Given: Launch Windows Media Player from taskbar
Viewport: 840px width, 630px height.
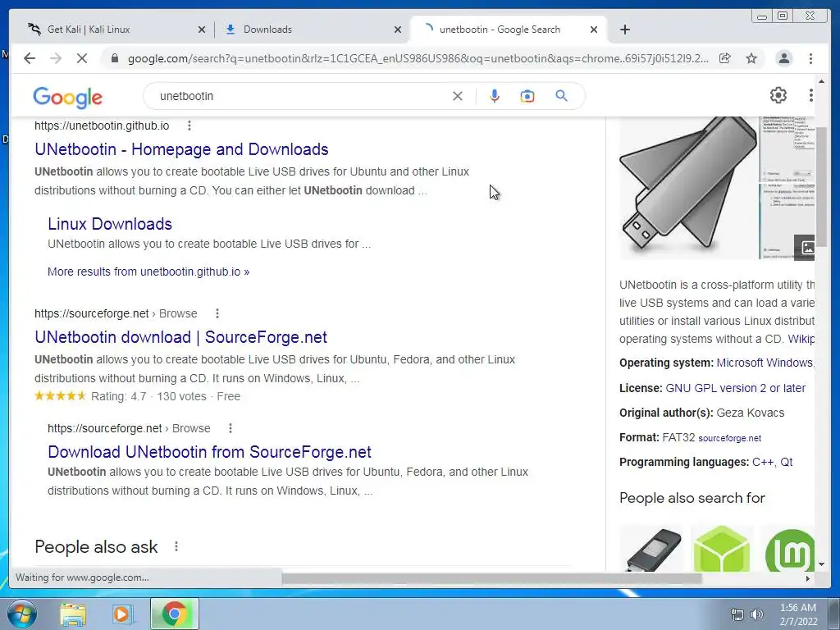Looking at the screenshot, I should [x=121, y=614].
